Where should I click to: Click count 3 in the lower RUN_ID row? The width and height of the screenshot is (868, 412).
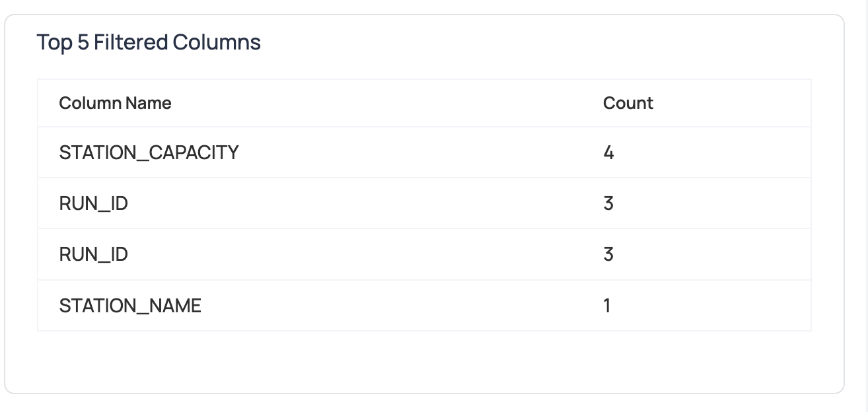pos(608,254)
